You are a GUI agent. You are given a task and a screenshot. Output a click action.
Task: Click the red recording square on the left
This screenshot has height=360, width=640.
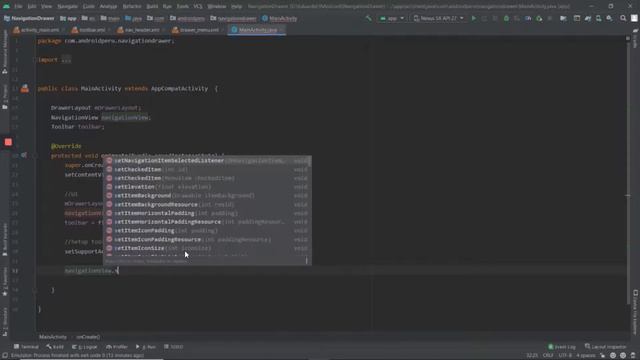click(x=8, y=142)
